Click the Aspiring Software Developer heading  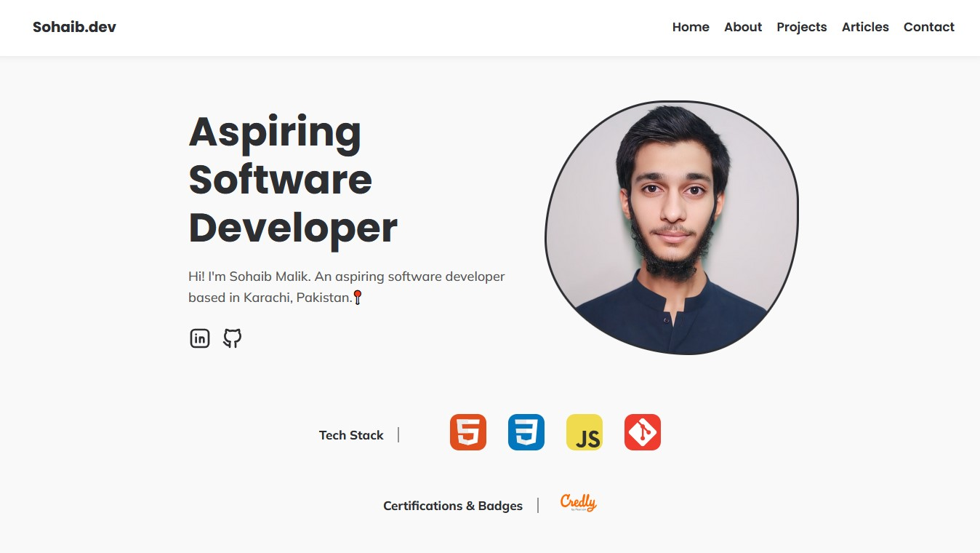pos(292,180)
